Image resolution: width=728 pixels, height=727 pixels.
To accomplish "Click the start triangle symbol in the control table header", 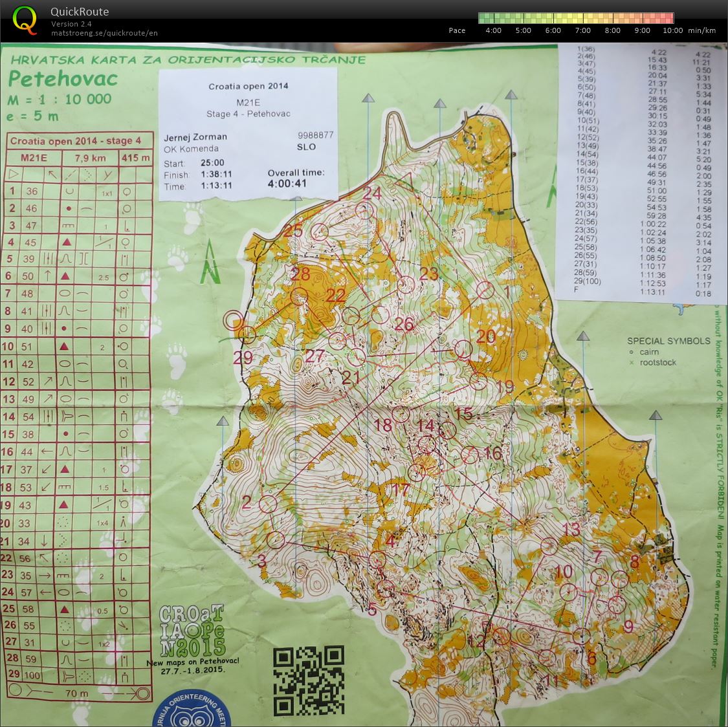I will pos(14,175).
